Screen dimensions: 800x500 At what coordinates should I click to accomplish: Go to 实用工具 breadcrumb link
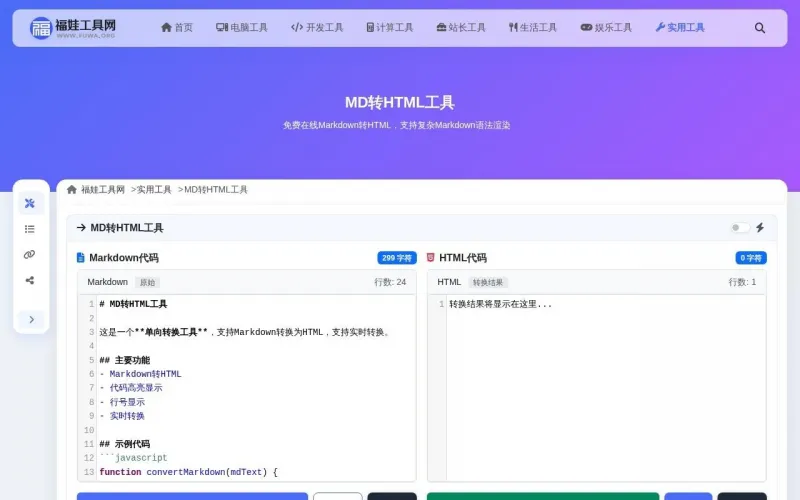pos(154,190)
